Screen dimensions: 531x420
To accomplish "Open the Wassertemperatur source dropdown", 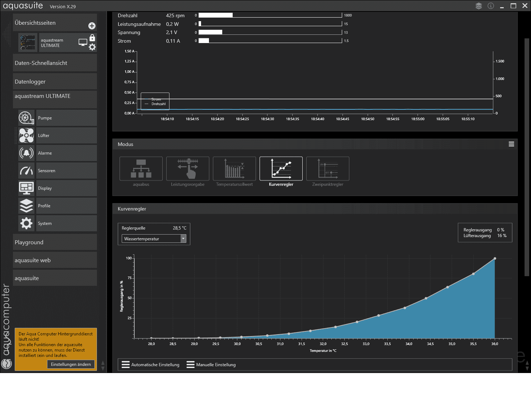I will point(154,239).
